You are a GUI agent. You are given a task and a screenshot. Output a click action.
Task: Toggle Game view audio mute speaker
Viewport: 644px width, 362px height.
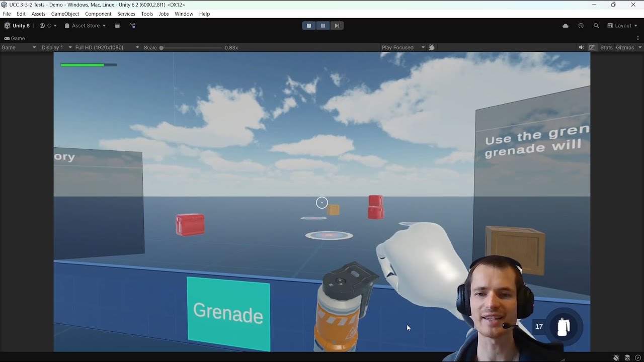coord(582,47)
